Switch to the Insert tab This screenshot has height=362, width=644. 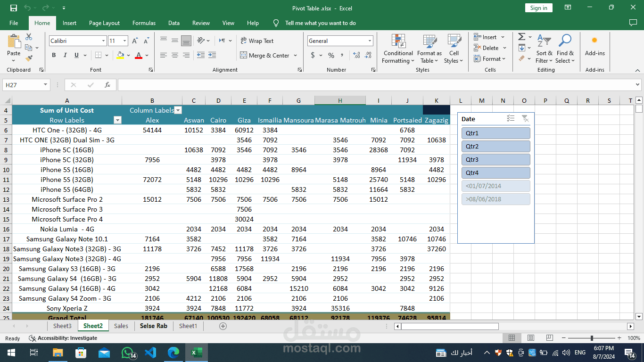coord(69,23)
